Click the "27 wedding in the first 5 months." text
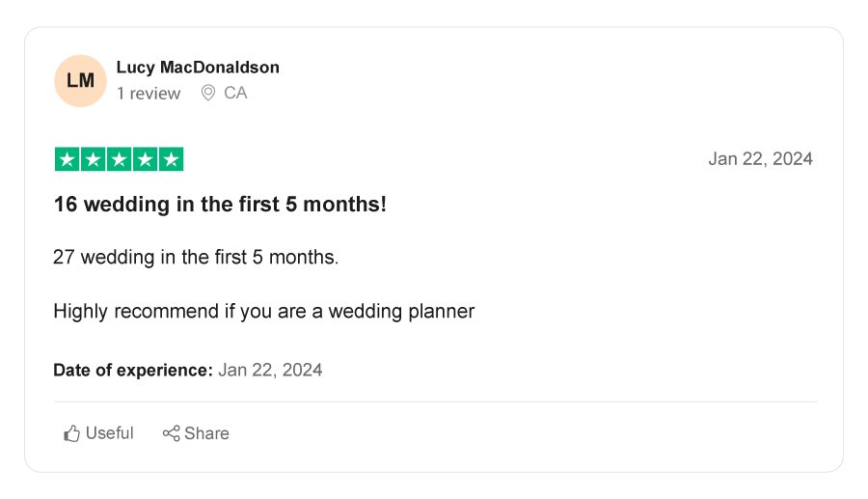This screenshot has height=499, width=868. pyautogui.click(x=196, y=258)
